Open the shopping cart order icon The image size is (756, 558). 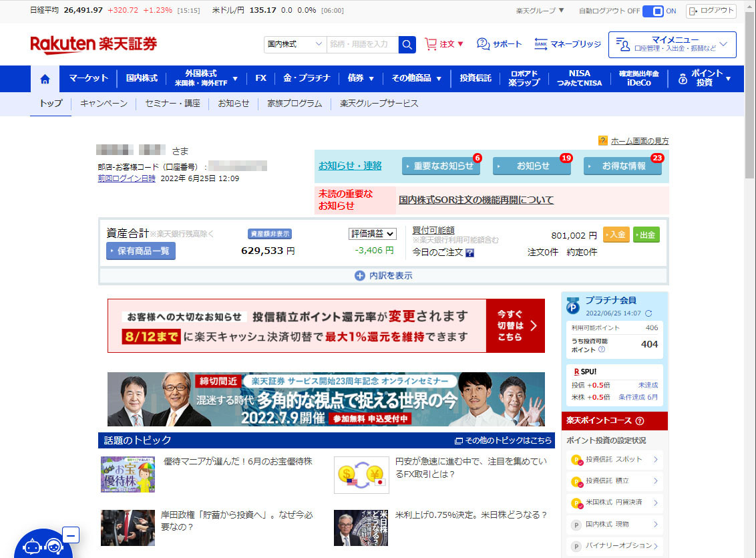coord(431,44)
